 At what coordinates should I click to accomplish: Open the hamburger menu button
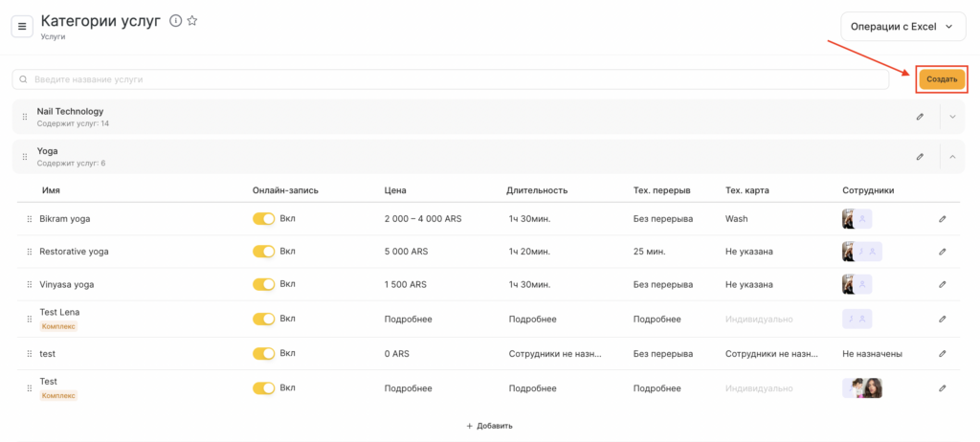click(22, 26)
